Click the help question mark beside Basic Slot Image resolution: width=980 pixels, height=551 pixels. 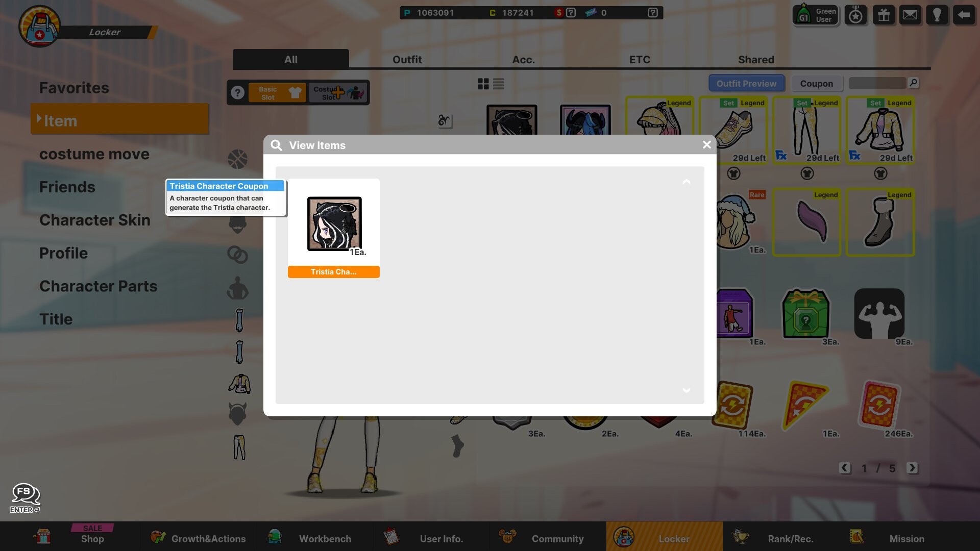[238, 92]
